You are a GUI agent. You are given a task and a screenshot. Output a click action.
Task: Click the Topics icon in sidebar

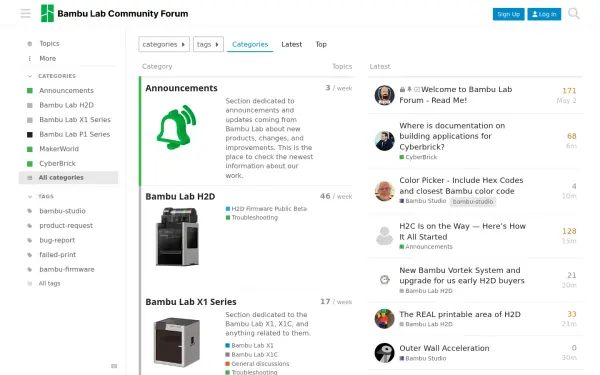[29, 44]
